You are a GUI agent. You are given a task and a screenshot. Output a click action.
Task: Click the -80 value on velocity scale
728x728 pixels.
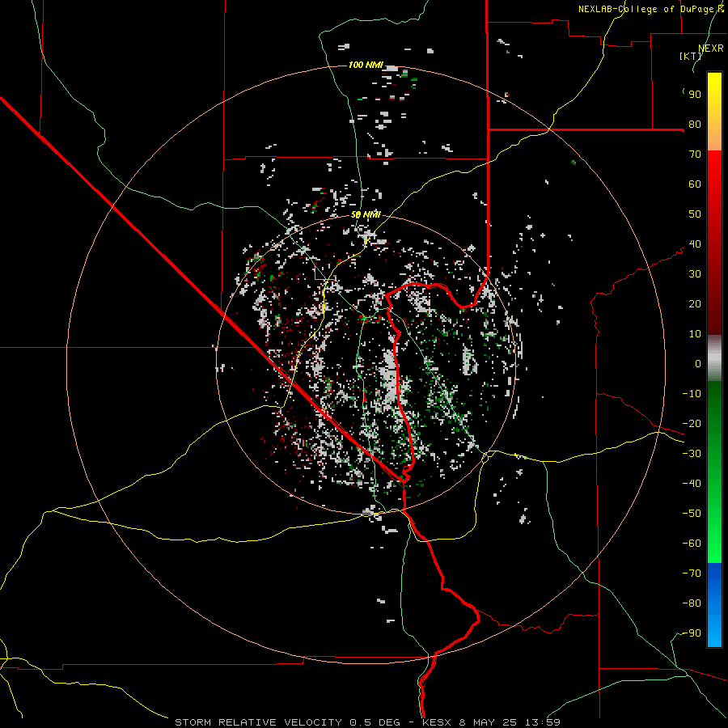coord(692,603)
